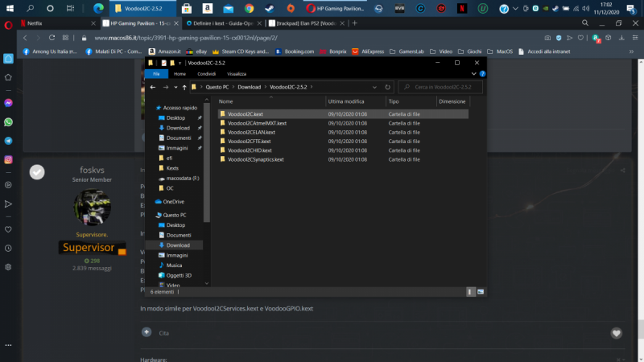Viewport: 644px width, 362px height.
Task: Click Cita quote link
Action: [164, 333]
